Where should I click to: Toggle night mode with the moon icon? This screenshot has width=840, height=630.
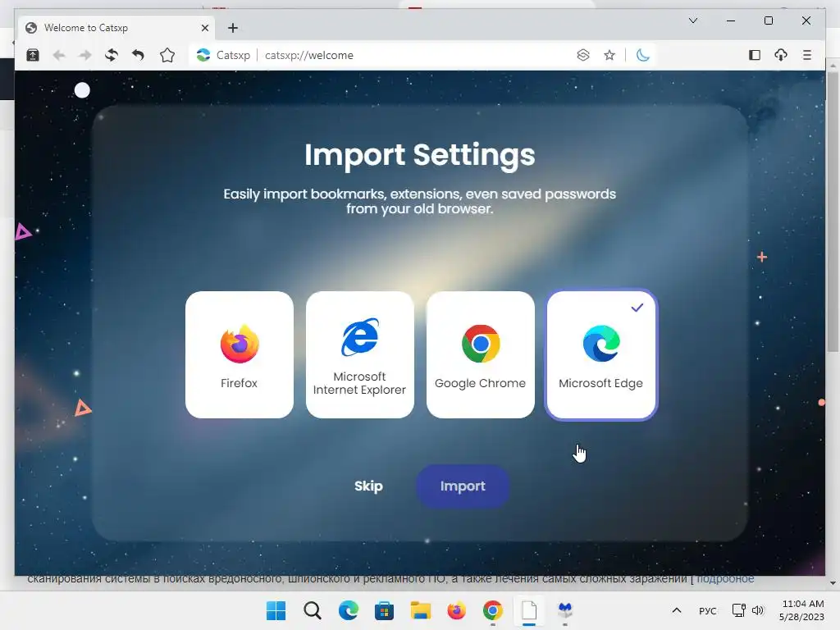[643, 55]
